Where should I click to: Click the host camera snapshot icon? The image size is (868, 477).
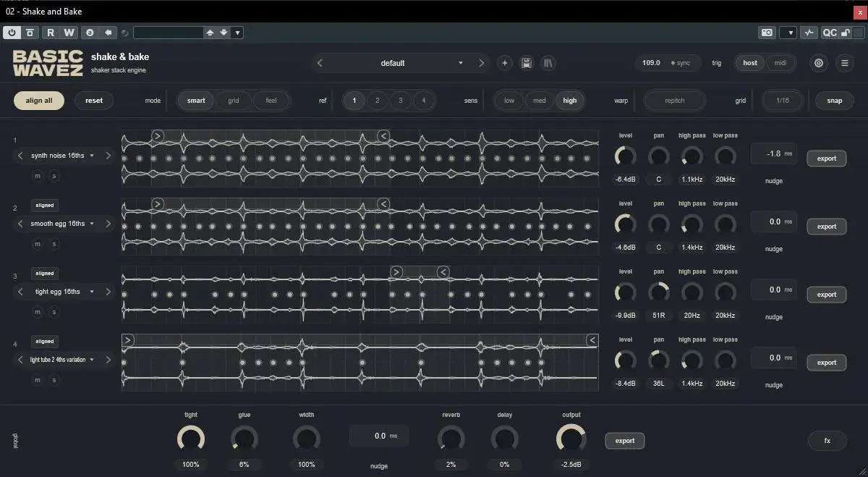click(x=767, y=33)
